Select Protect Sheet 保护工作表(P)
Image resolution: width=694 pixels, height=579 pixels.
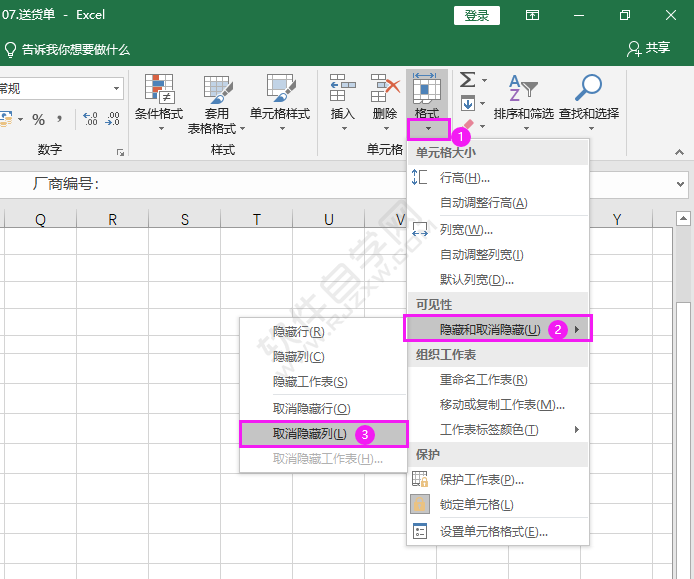tap(498, 480)
